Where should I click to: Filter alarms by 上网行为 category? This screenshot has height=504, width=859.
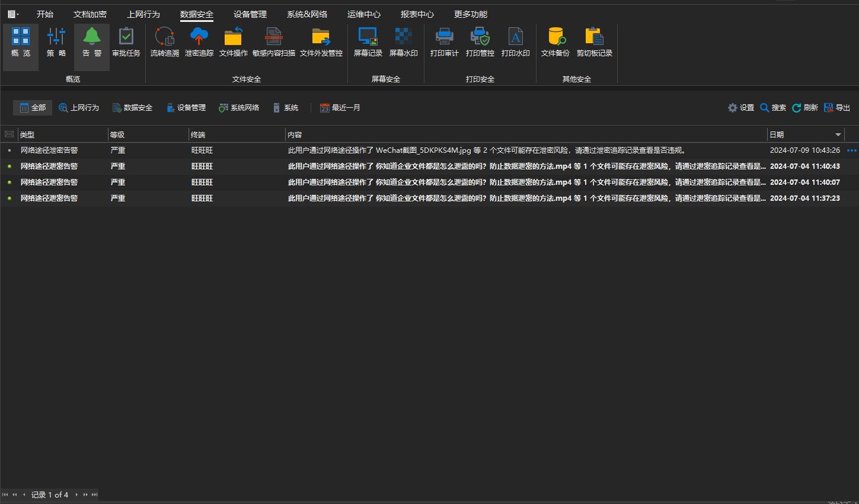click(79, 108)
